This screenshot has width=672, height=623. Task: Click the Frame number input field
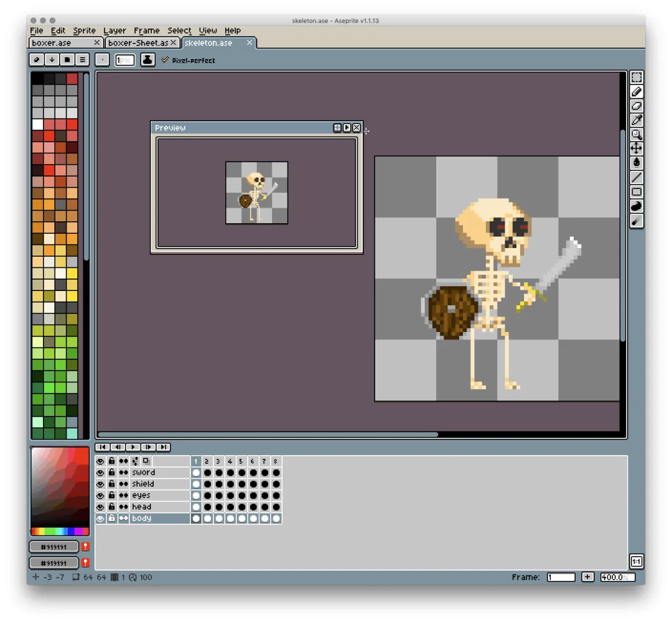(561, 577)
